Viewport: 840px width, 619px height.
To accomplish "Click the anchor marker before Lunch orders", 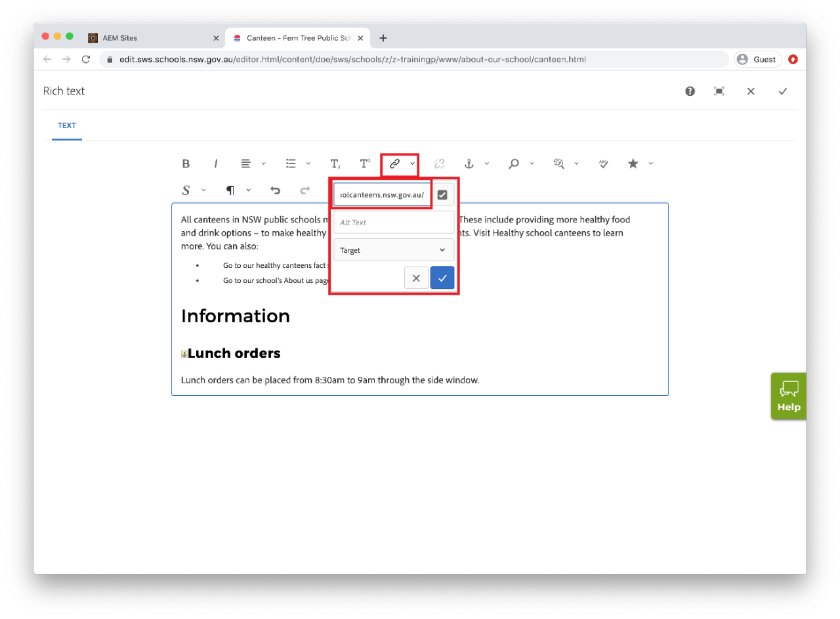I will click(x=184, y=354).
